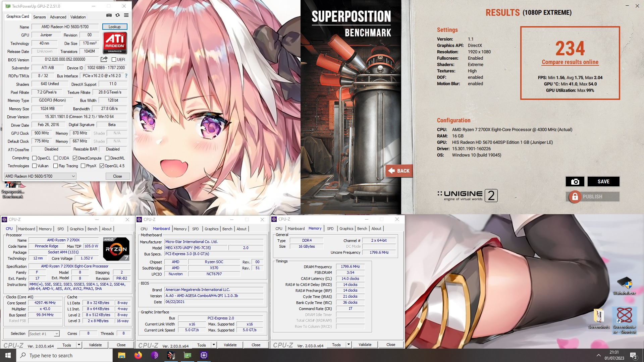Click the GPU-Z taskbar icon
Screen dimensions: 644x362
(187, 355)
